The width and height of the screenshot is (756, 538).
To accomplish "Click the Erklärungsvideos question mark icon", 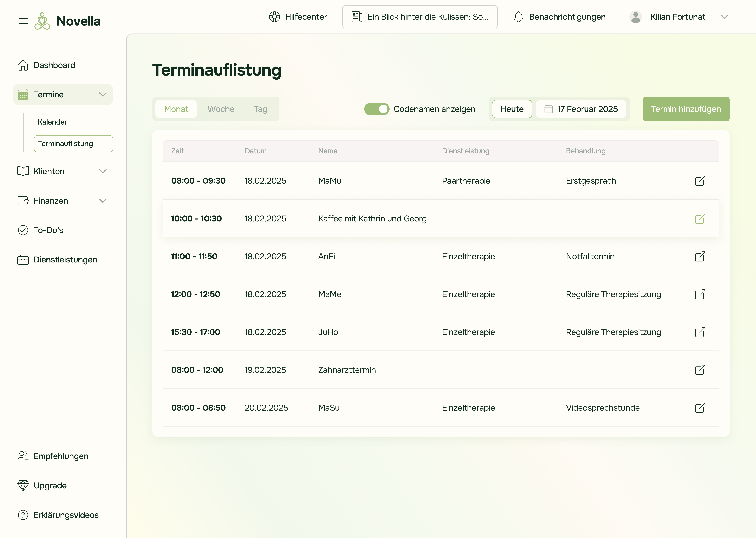I will (x=23, y=515).
